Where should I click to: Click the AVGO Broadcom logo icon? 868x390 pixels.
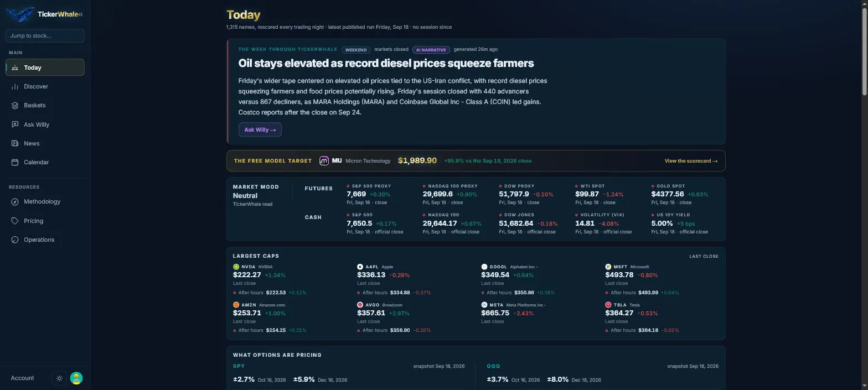click(x=360, y=305)
